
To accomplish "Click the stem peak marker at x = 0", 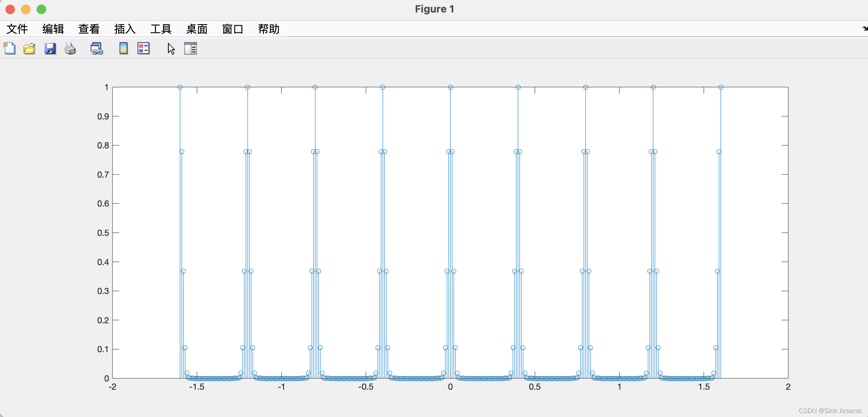I will click(450, 87).
